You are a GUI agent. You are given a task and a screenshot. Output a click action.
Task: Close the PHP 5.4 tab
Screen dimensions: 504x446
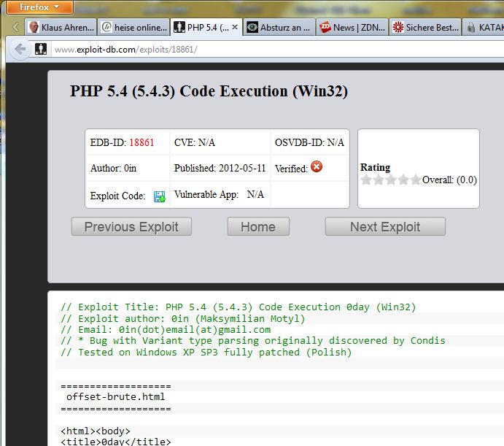pos(235,27)
